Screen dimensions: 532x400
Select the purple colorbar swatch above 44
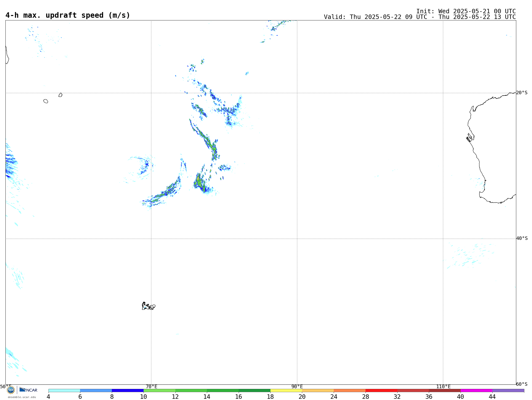[508, 390]
